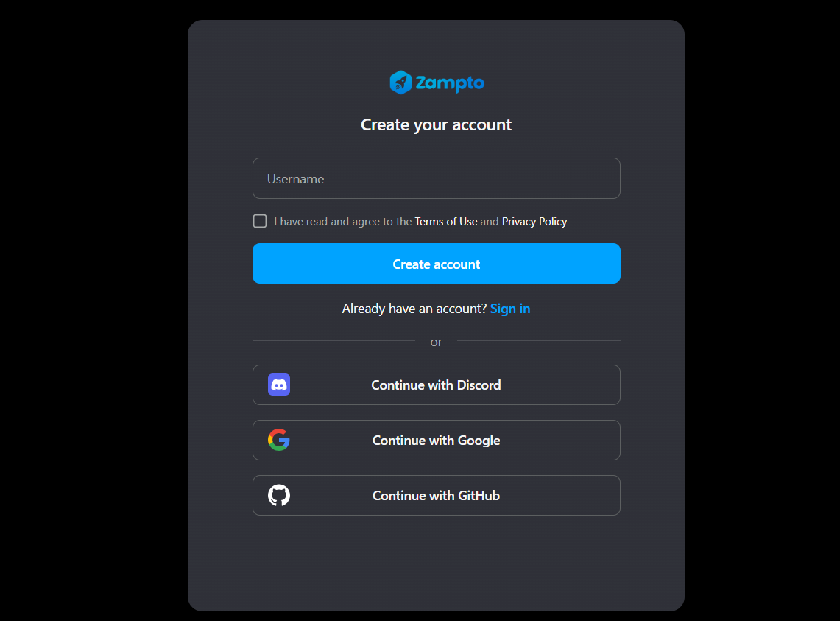Viewport: 840px width, 621px height.
Task: Click the Zampto wordmark text
Action: point(450,83)
